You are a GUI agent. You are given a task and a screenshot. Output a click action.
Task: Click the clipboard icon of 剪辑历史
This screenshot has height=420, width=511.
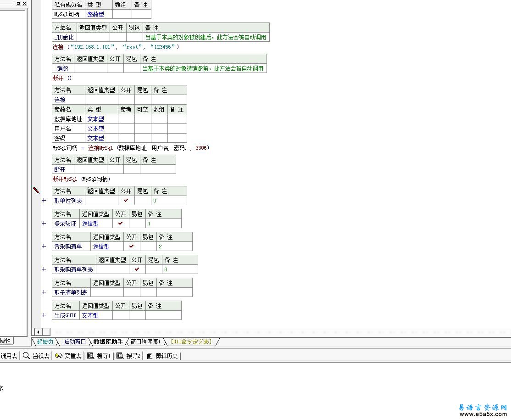[x=150, y=356]
